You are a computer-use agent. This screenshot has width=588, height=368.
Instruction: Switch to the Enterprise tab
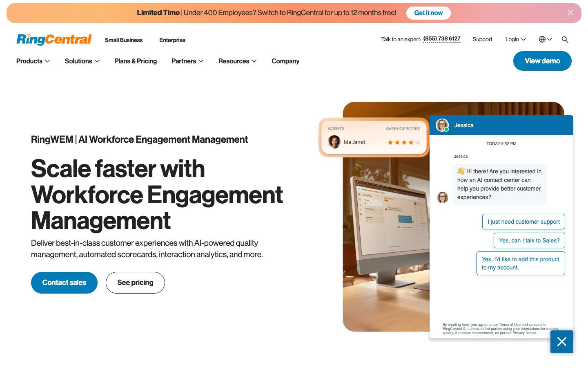[x=172, y=40]
